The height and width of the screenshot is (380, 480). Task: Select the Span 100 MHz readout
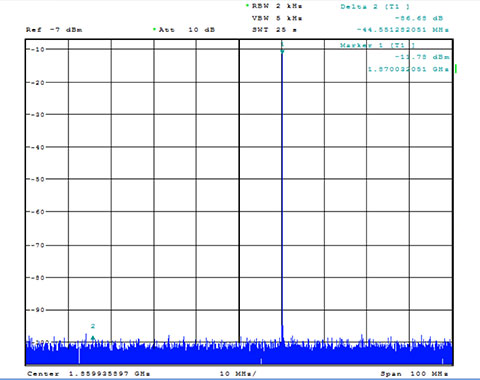tap(414, 374)
